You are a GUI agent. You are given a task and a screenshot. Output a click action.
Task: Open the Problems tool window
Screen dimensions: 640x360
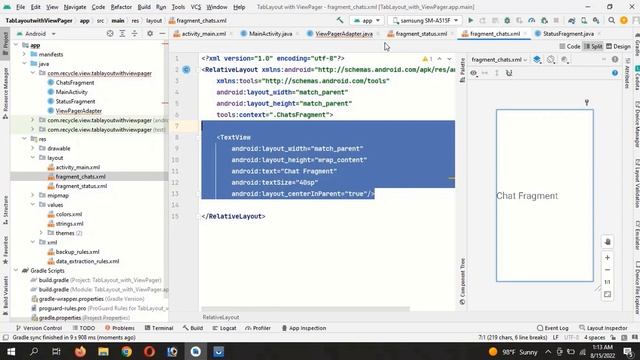click(120, 328)
